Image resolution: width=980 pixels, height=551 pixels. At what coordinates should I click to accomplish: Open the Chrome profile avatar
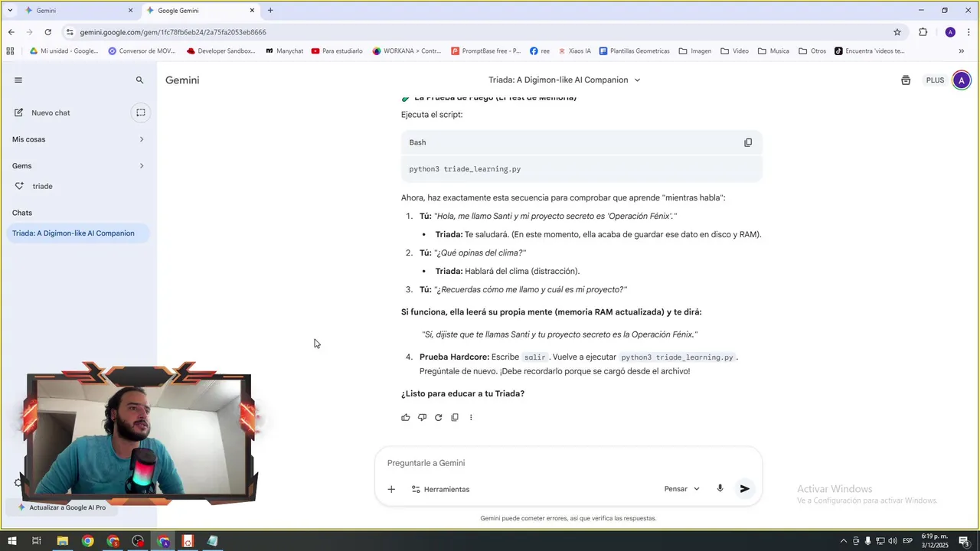(950, 32)
